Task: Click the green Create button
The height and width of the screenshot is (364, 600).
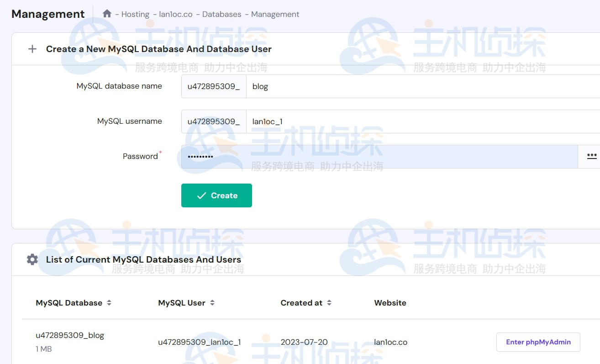Action: 216,195
